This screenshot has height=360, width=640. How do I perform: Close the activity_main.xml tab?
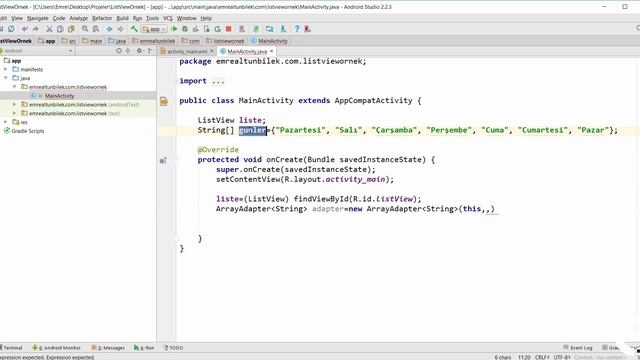212,51
